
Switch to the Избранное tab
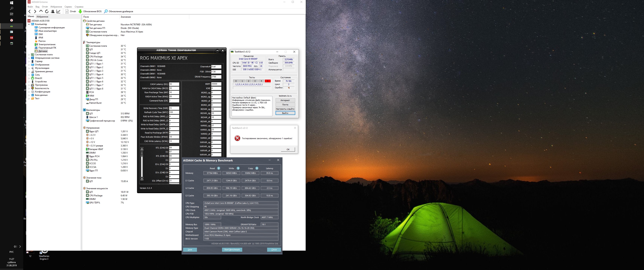[42, 16]
